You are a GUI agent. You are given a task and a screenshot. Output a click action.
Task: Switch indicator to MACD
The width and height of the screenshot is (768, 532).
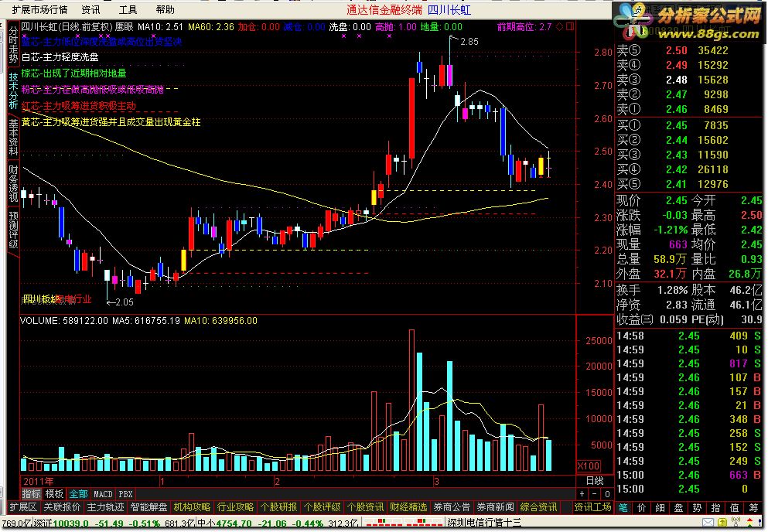(103, 494)
